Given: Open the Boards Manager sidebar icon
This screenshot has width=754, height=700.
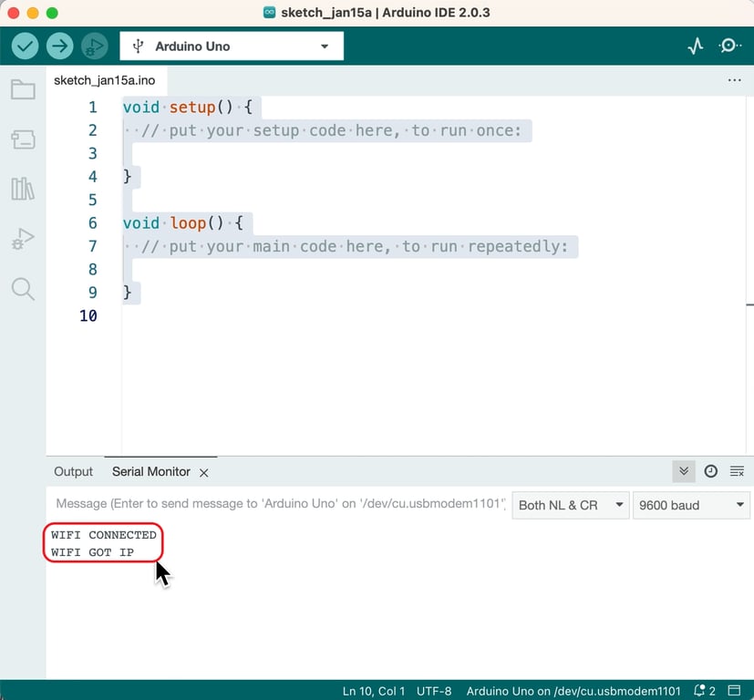Looking at the screenshot, I should click(23, 139).
